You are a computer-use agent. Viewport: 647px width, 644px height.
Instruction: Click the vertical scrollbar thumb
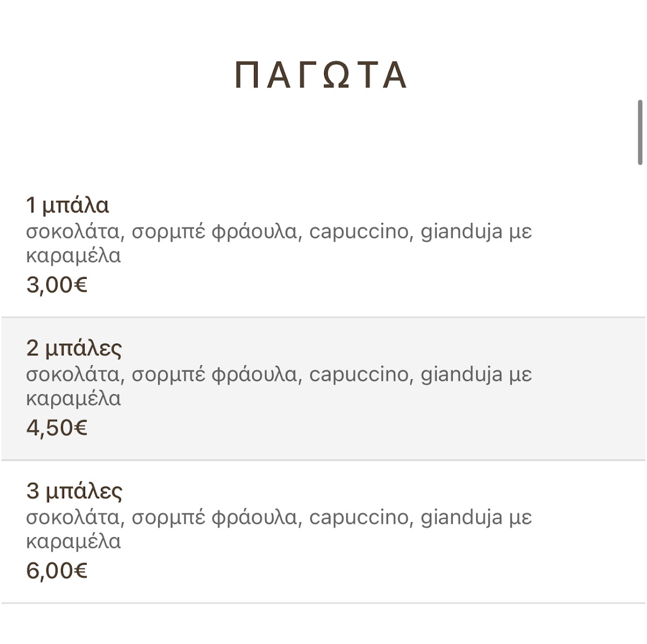point(640,132)
